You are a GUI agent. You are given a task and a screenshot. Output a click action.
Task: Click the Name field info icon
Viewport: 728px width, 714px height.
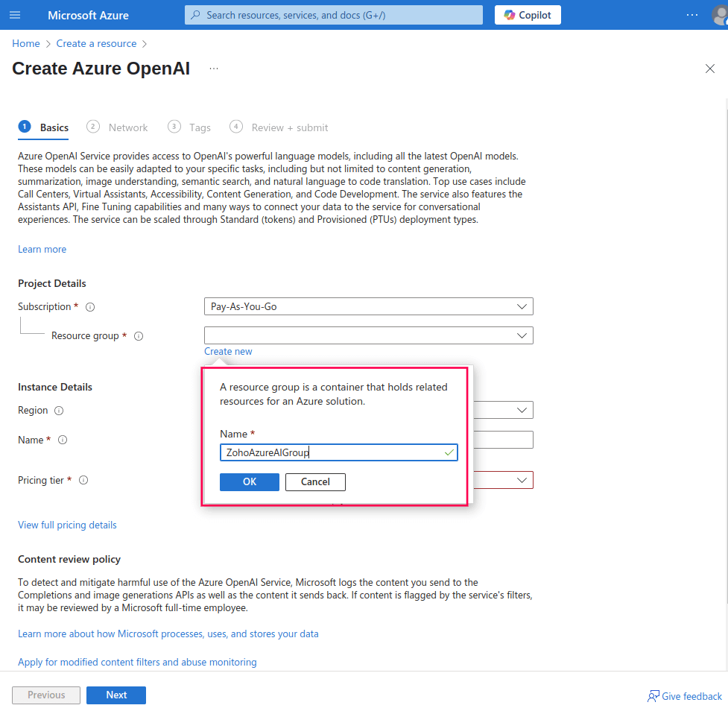[63, 440]
